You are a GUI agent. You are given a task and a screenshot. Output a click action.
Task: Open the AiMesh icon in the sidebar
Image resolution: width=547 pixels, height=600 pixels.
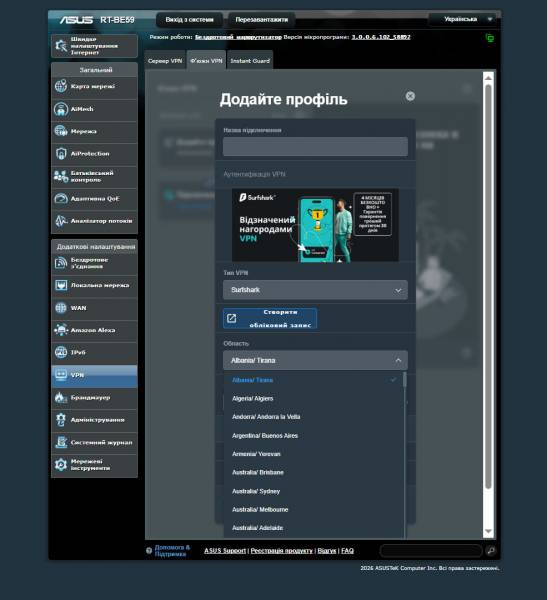click(x=61, y=109)
